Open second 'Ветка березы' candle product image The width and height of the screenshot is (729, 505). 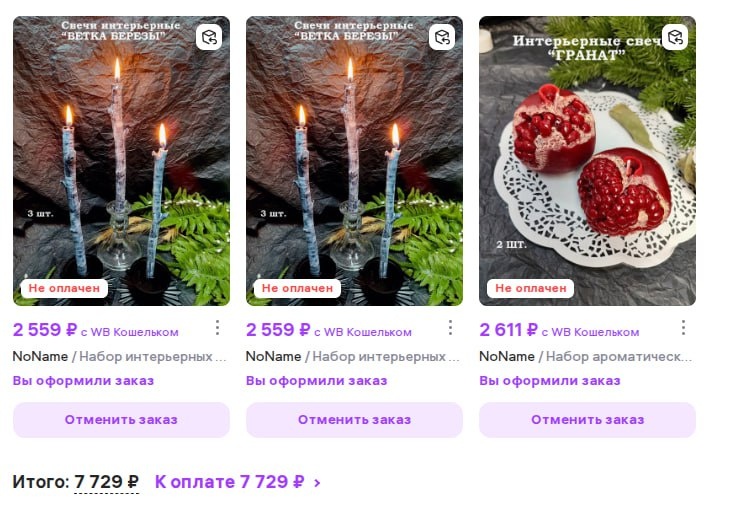pos(354,161)
